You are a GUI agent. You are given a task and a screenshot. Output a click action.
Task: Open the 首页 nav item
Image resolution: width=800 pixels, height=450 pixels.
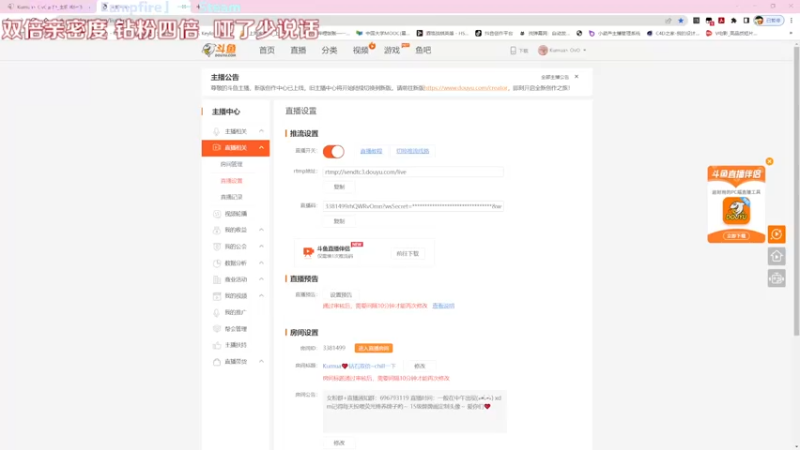point(267,50)
